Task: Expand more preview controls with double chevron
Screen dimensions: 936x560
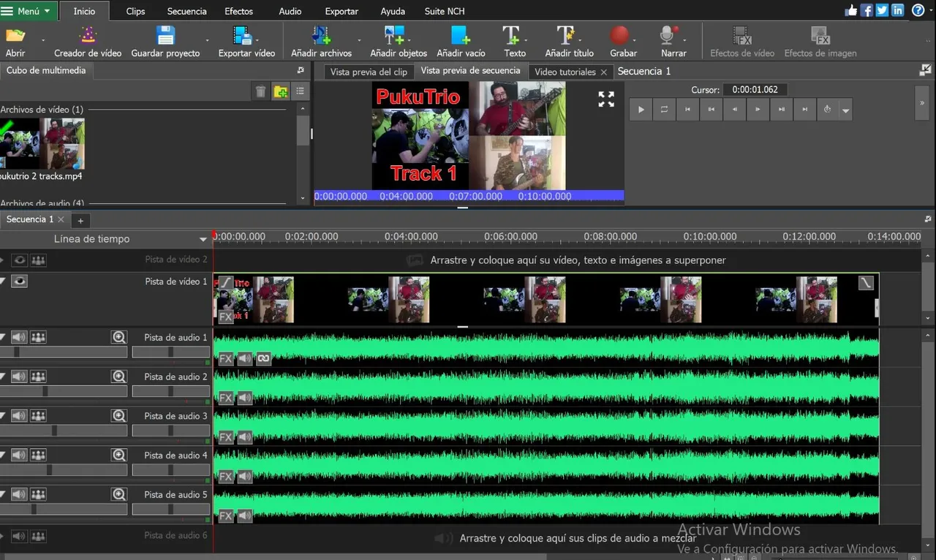Action: point(921,103)
